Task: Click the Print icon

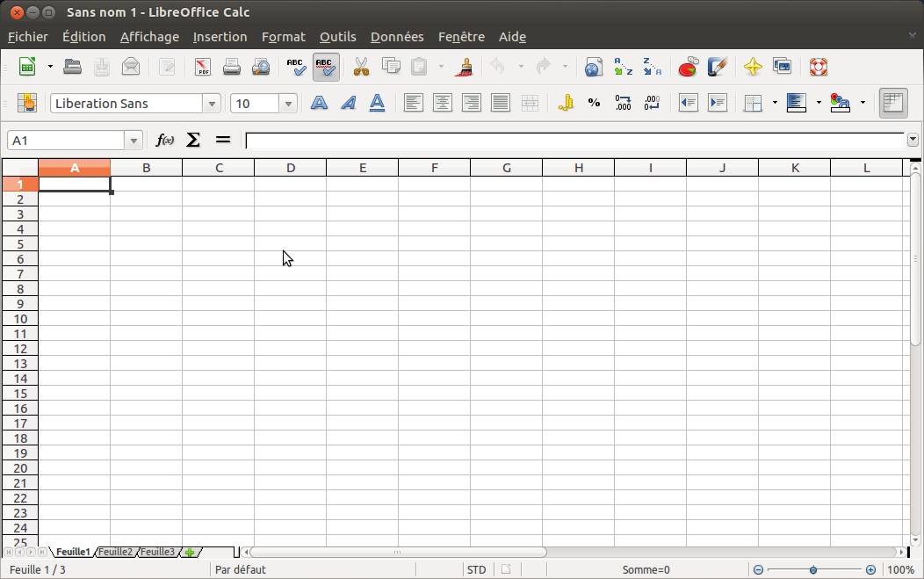Action: 232,67
